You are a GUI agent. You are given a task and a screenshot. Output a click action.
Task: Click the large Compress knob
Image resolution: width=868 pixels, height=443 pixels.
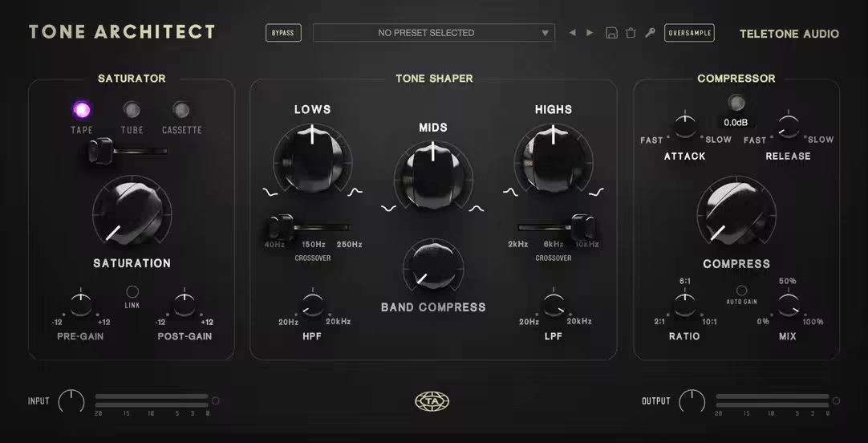(736, 214)
